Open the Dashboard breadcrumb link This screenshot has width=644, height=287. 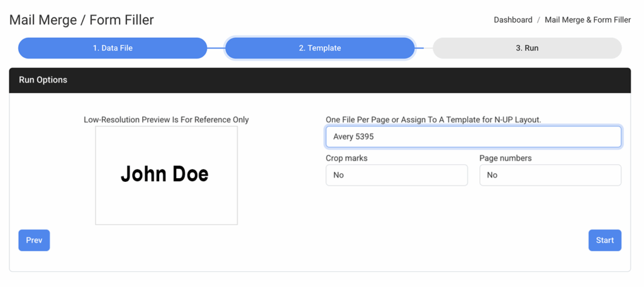pos(513,20)
